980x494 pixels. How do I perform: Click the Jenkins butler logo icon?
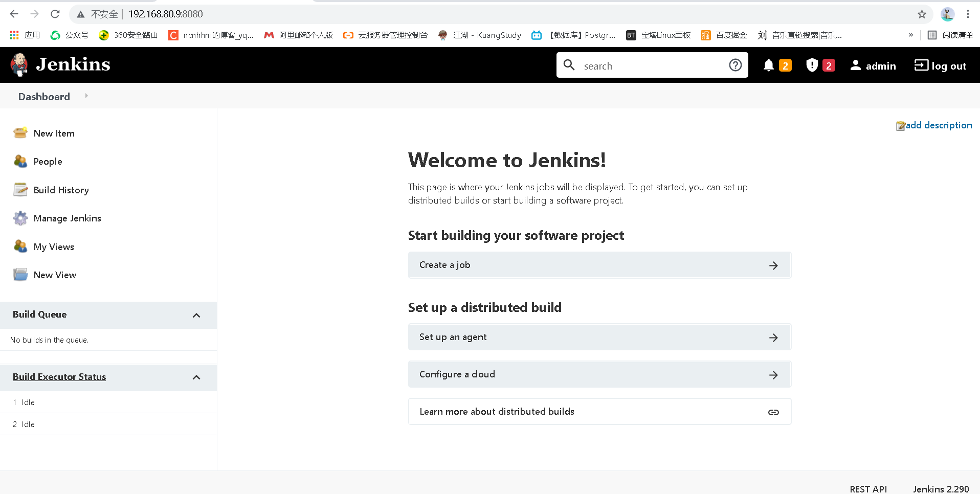19,65
